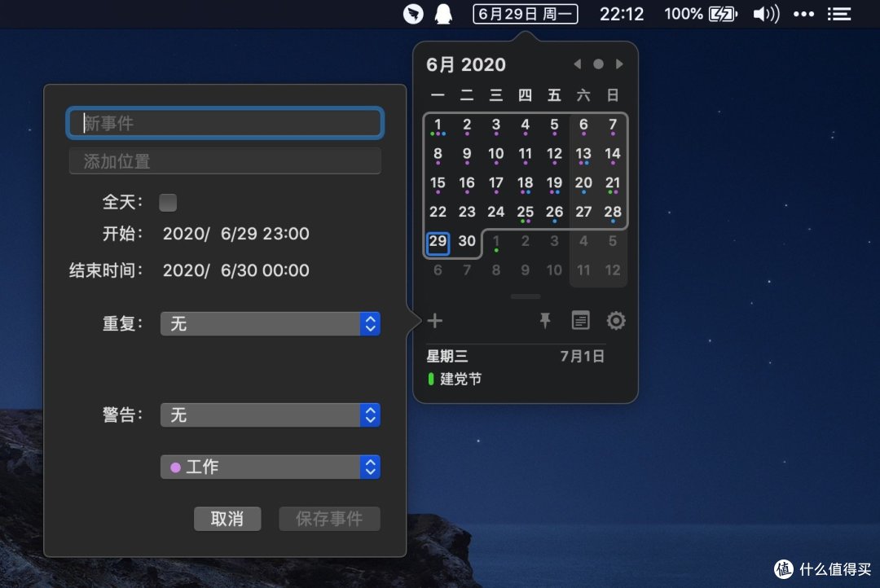Image resolution: width=880 pixels, height=588 pixels.
Task: Click the 6月29日 周一 date in menu bar
Action: pos(525,13)
